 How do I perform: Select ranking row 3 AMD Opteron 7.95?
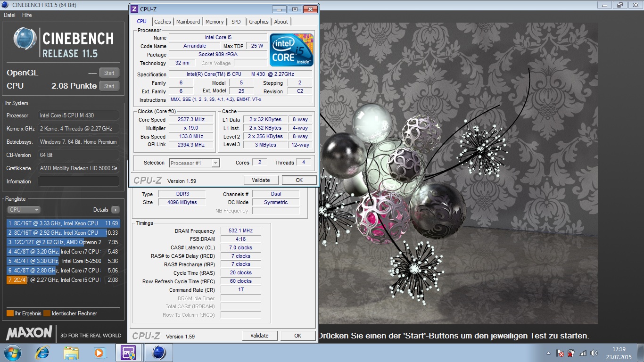(x=63, y=242)
